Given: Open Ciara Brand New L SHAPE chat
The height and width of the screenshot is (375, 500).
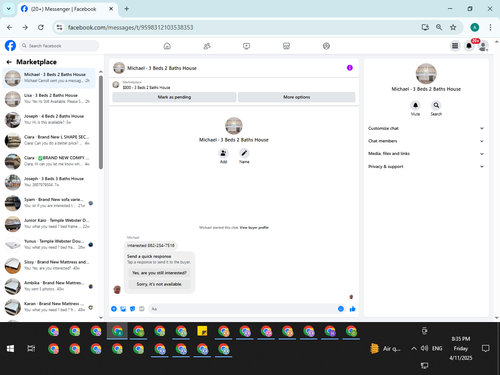Looking at the screenshot, I should [49, 140].
